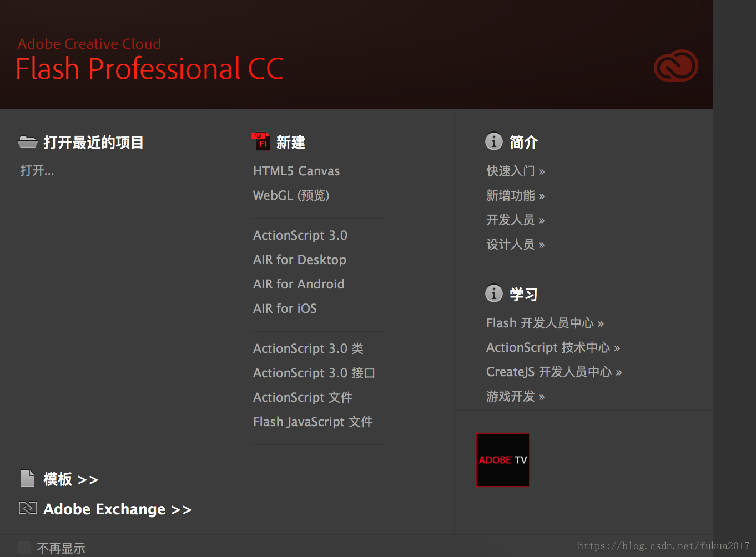The image size is (756, 557).
Task: Expand the 模板 >> section
Action: tap(71, 479)
